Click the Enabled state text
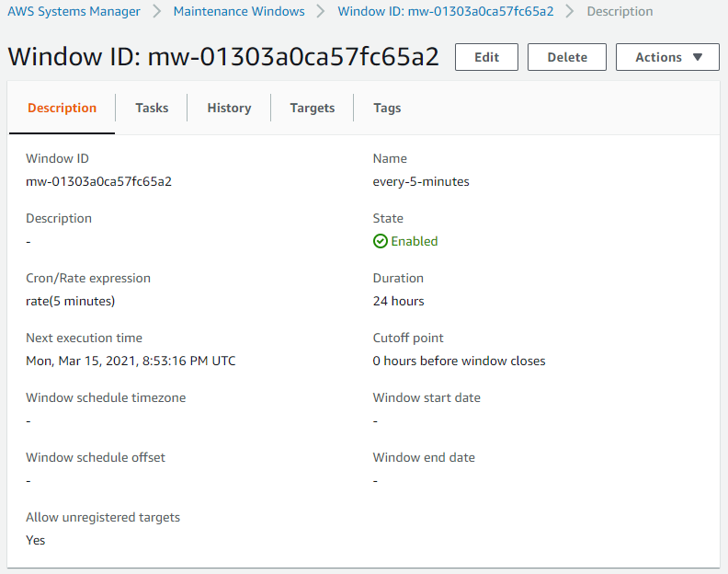 pyautogui.click(x=415, y=241)
